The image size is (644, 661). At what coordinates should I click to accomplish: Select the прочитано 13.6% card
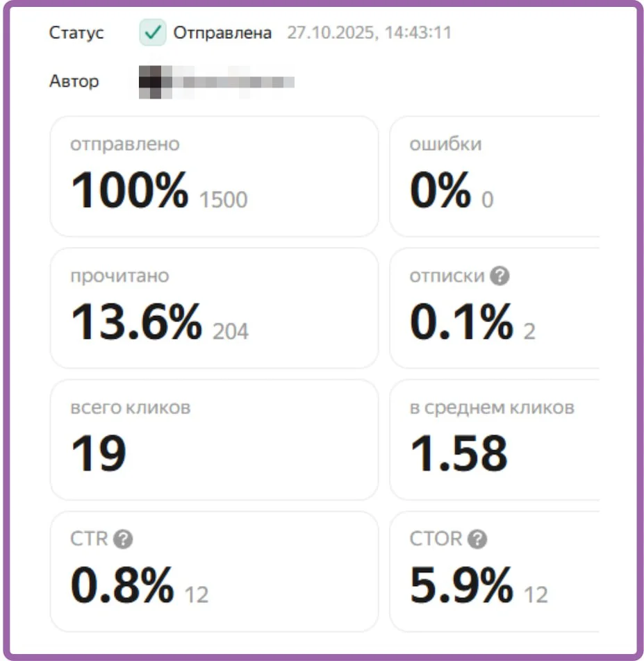point(214,308)
